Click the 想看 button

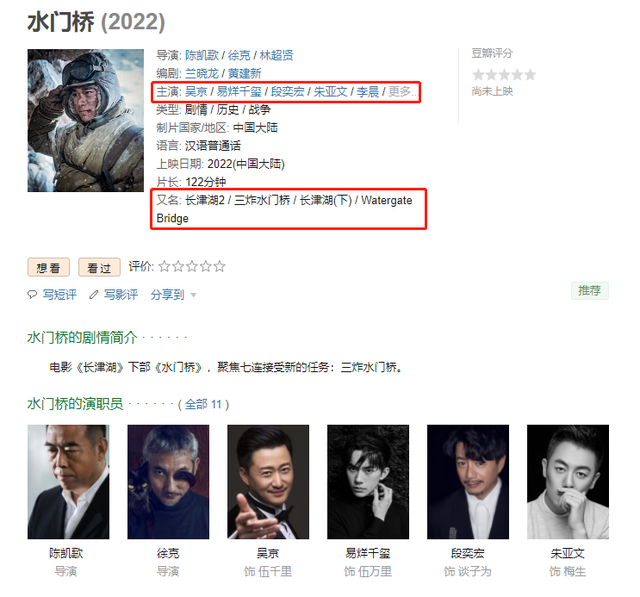49,268
